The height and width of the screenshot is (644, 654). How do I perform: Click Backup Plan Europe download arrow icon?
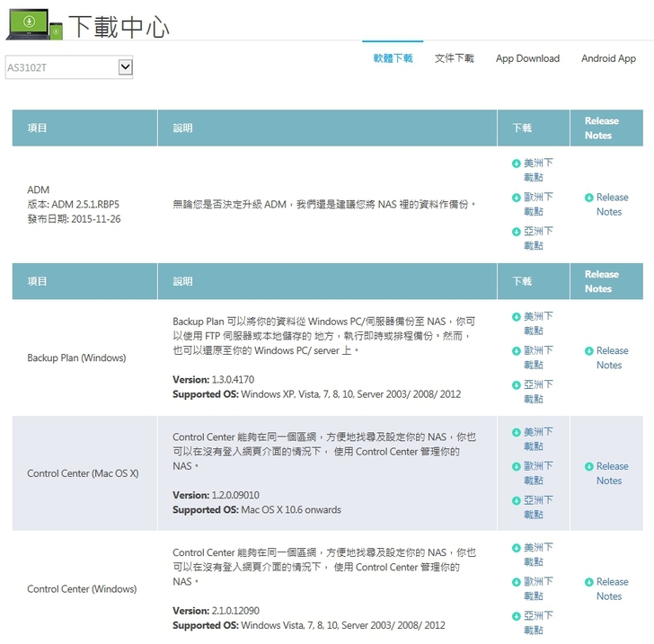click(517, 351)
